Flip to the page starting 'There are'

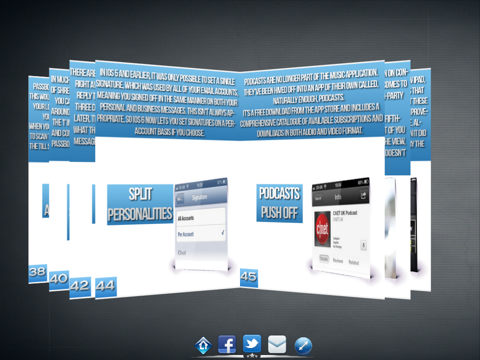coord(82,180)
